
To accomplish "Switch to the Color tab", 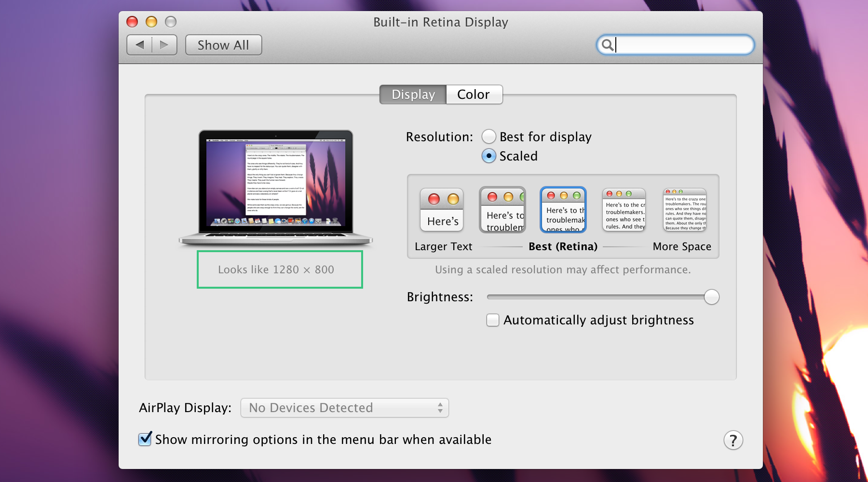I will pos(474,94).
